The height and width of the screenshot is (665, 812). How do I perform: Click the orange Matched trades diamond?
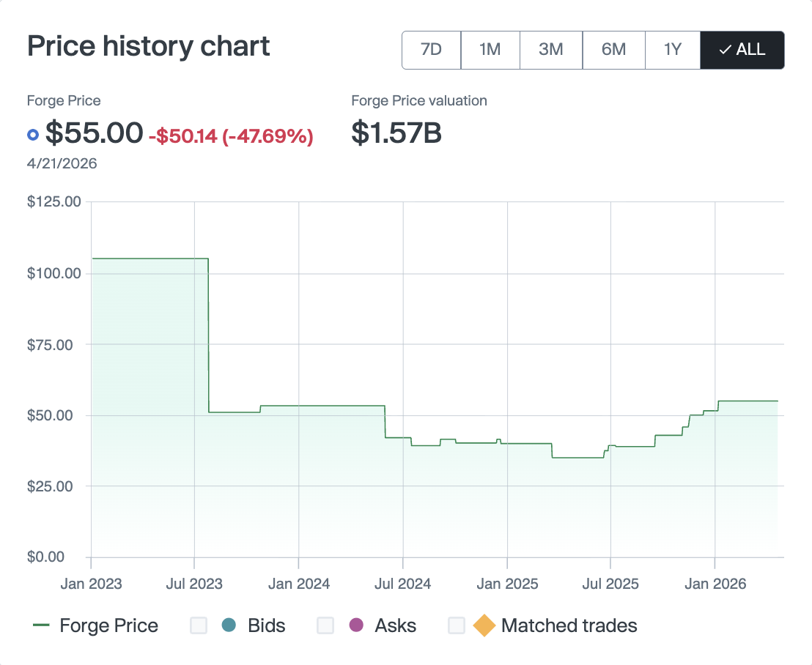(x=484, y=625)
